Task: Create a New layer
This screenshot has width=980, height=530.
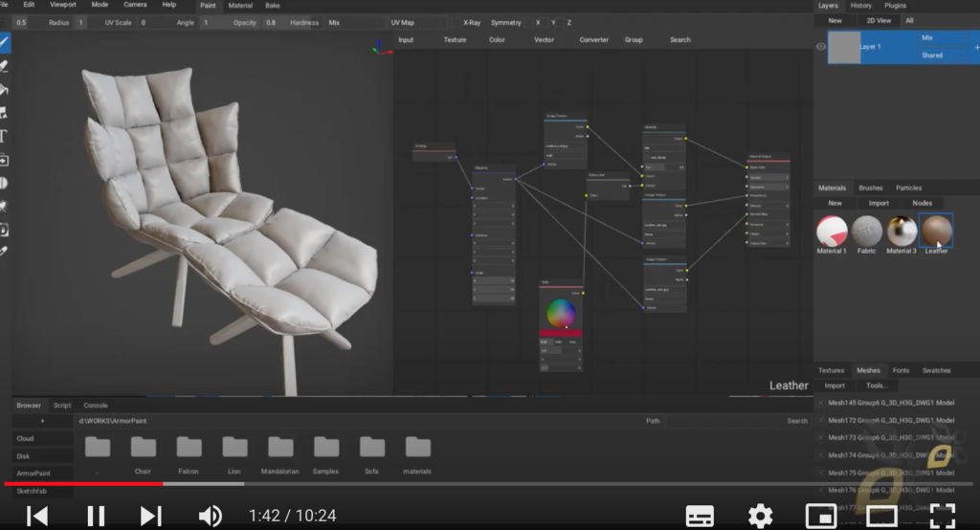Action: click(x=835, y=21)
